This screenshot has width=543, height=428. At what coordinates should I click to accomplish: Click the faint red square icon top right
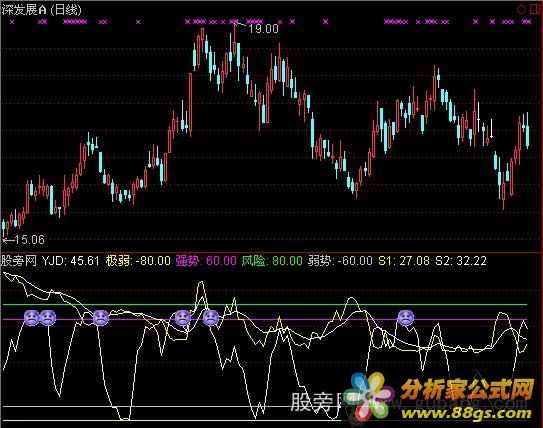point(535,10)
